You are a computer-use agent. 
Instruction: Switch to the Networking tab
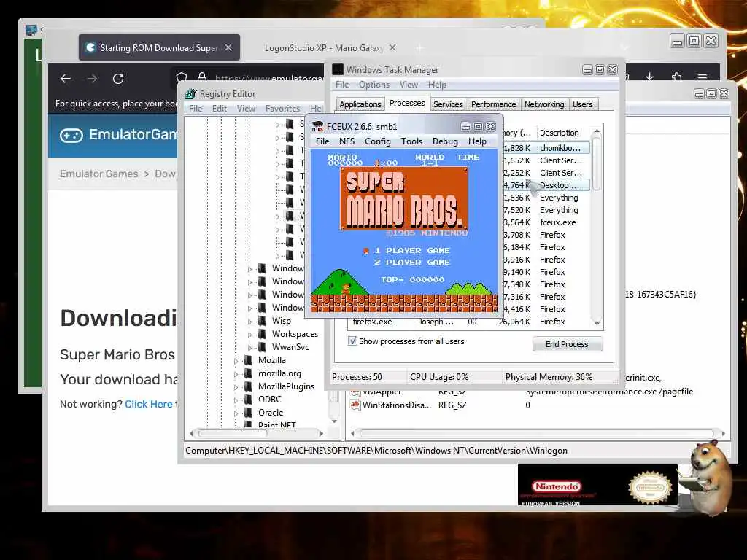click(x=544, y=104)
